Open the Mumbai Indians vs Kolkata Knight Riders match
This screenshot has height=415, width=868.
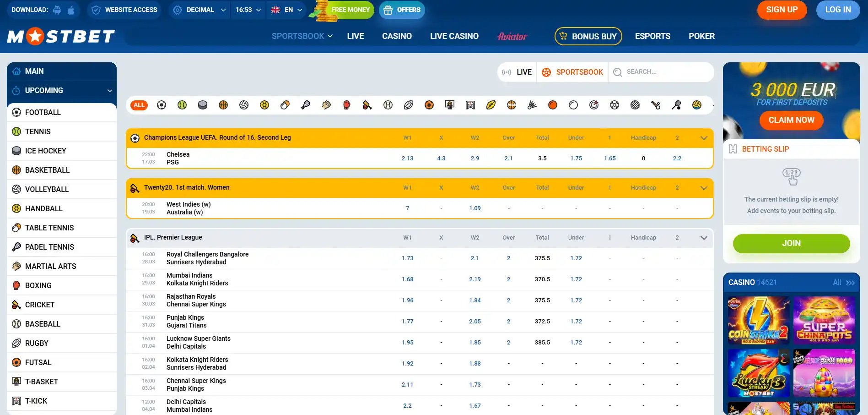[197, 279]
